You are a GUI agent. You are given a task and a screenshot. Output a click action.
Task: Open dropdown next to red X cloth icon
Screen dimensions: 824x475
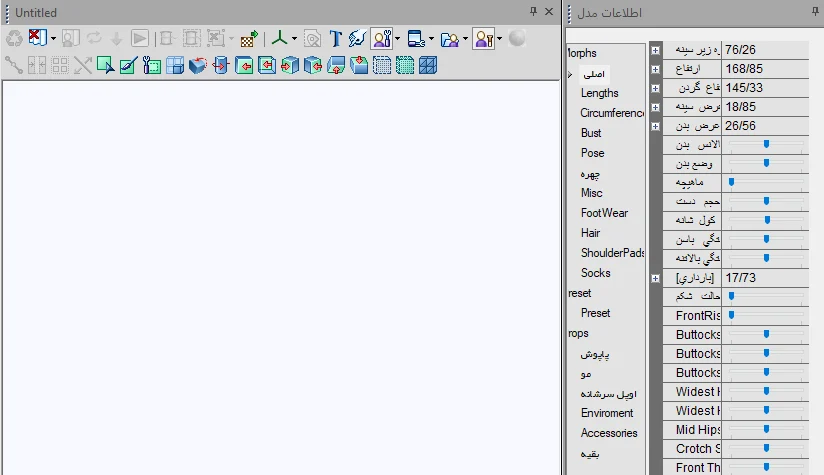53,38
